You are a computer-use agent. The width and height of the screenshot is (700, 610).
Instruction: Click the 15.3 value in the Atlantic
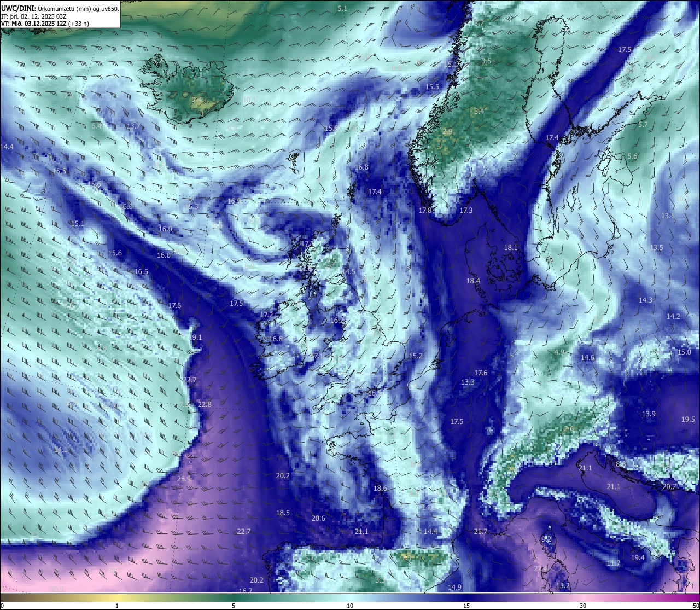click(x=191, y=206)
